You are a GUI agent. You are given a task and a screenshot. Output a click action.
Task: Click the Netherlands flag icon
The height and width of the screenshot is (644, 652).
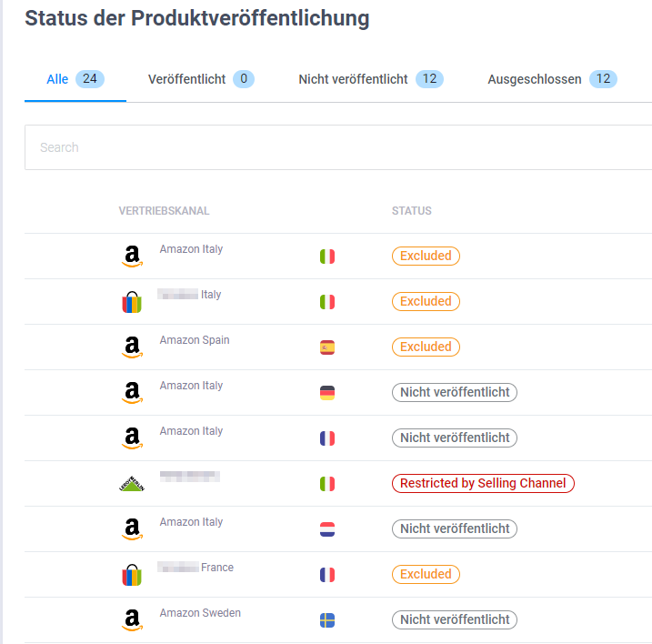click(x=327, y=529)
